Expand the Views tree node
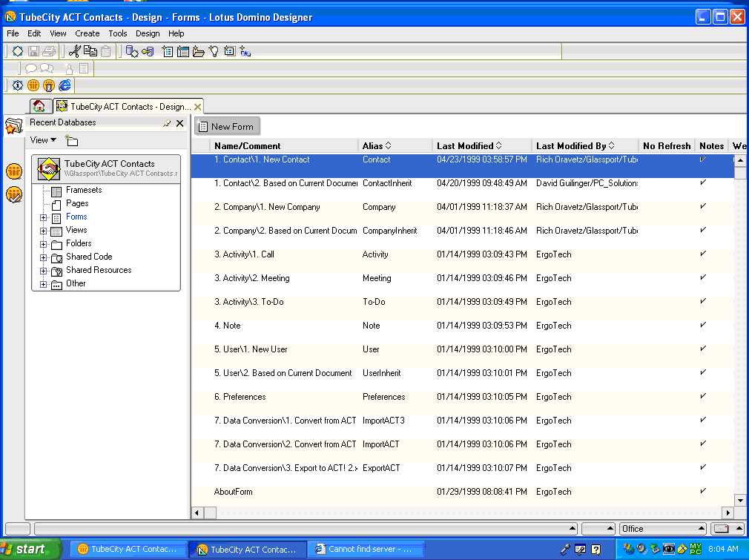Viewport: 749px width, 560px height. pos(44,231)
